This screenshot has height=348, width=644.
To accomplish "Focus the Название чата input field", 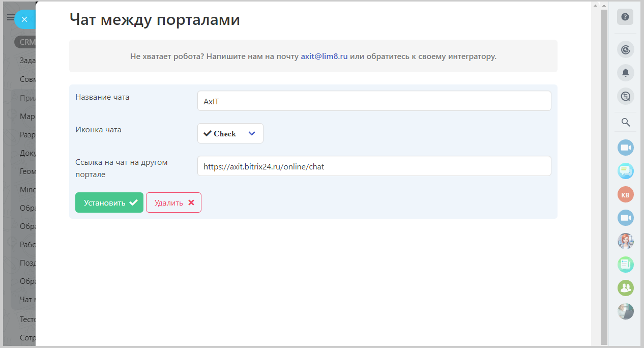I will (x=374, y=101).
